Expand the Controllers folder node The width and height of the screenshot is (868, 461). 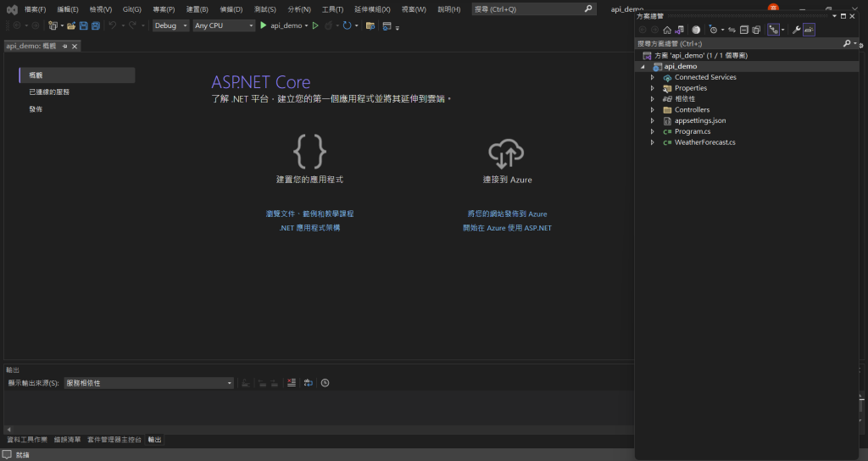tap(653, 110)
